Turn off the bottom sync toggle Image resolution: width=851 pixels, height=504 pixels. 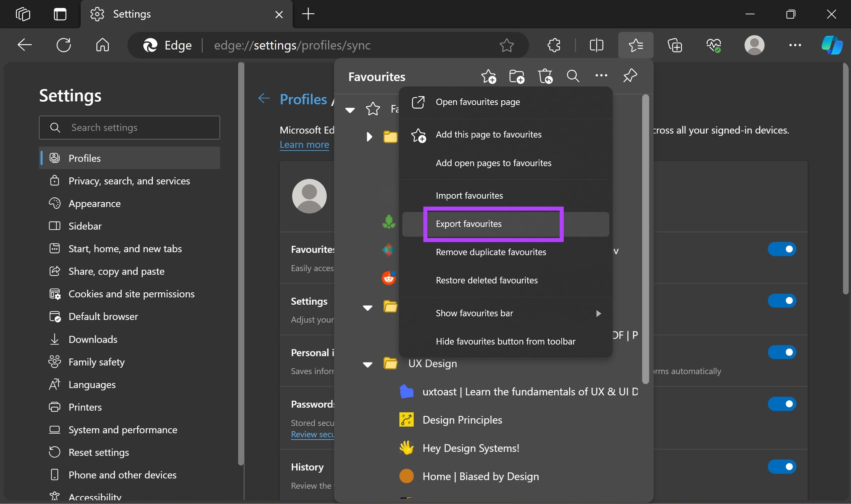(782, 466)
